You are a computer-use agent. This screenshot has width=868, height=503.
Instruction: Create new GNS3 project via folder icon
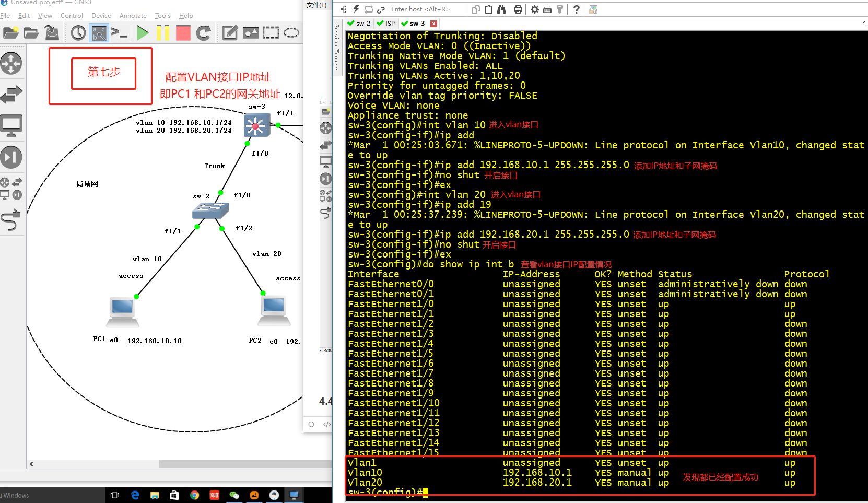tap(10, 33)
